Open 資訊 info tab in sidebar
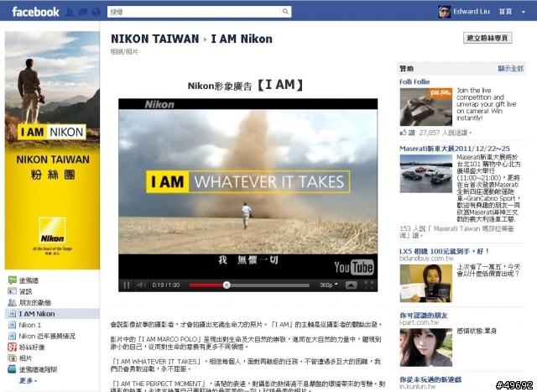 (25, 291)
